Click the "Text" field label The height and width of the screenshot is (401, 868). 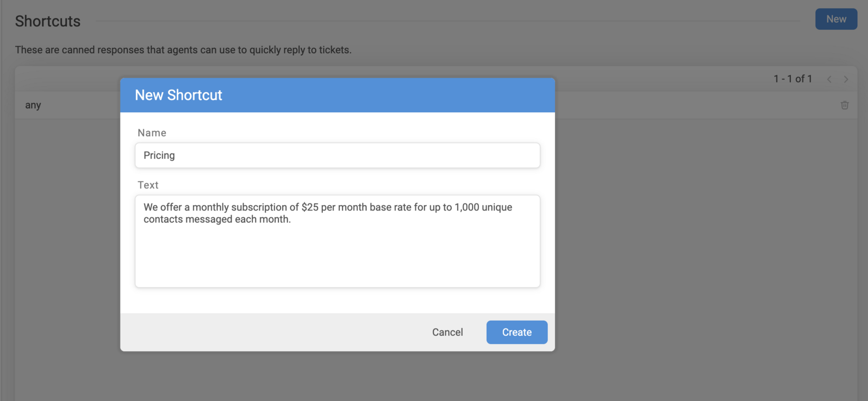148,185
